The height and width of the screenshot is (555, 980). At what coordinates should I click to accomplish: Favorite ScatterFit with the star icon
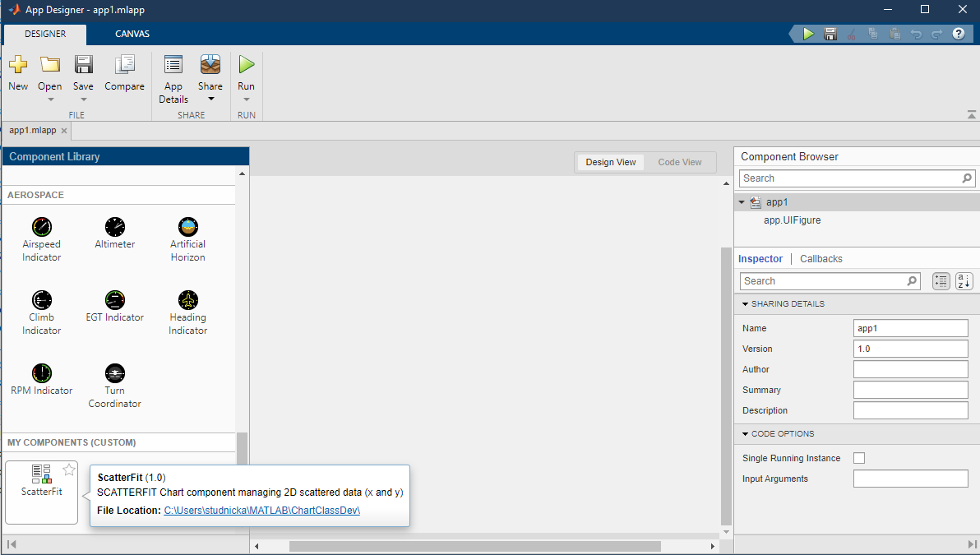pos(69,470)
